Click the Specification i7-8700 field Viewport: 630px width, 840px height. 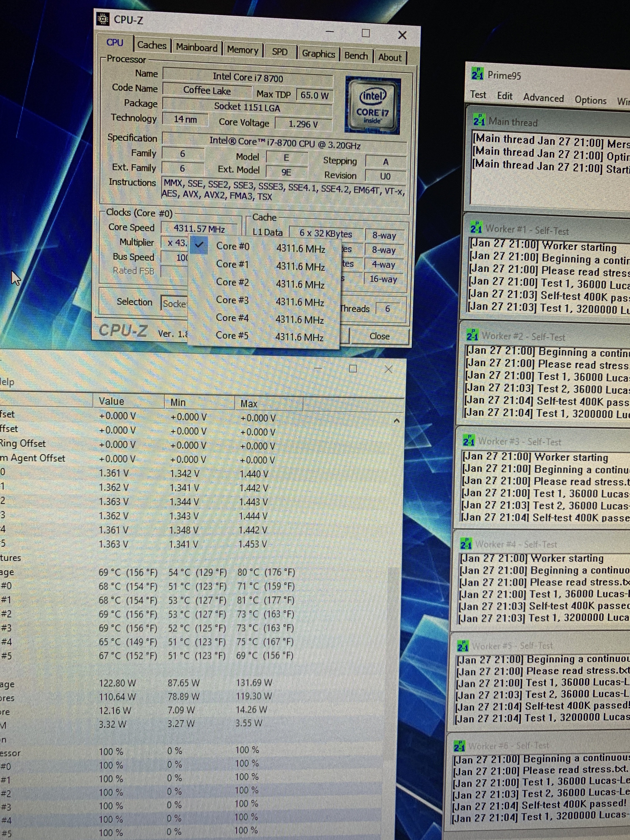click(285, 142)
